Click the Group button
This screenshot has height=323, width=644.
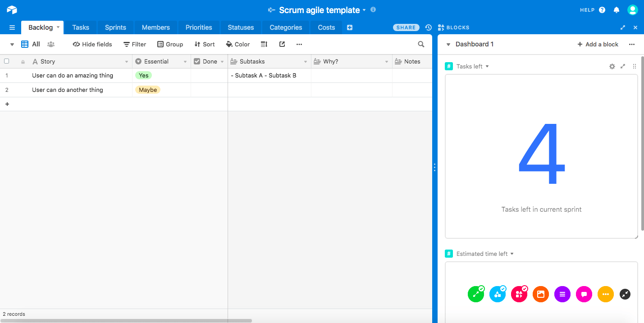tap(170, 44)
